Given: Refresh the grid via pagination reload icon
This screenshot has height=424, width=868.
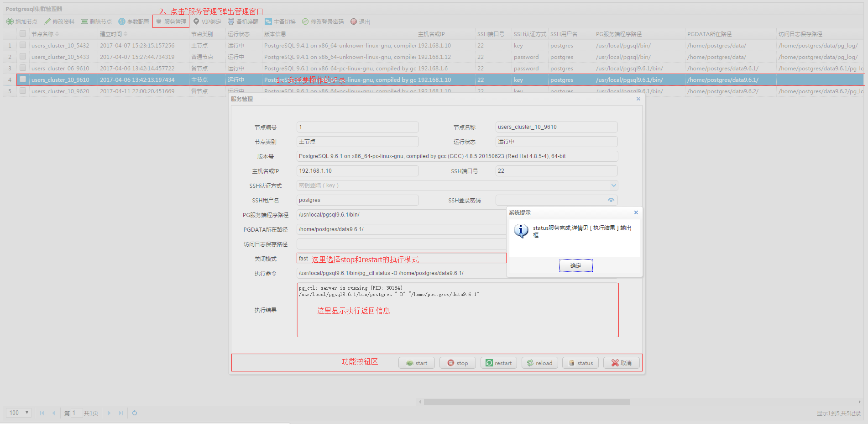Looking at the screenshot, I should [135, 413].
